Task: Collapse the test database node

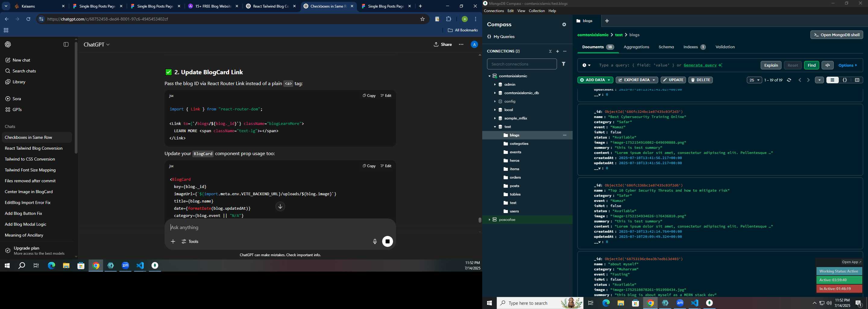Action: (x=495, y=127)
